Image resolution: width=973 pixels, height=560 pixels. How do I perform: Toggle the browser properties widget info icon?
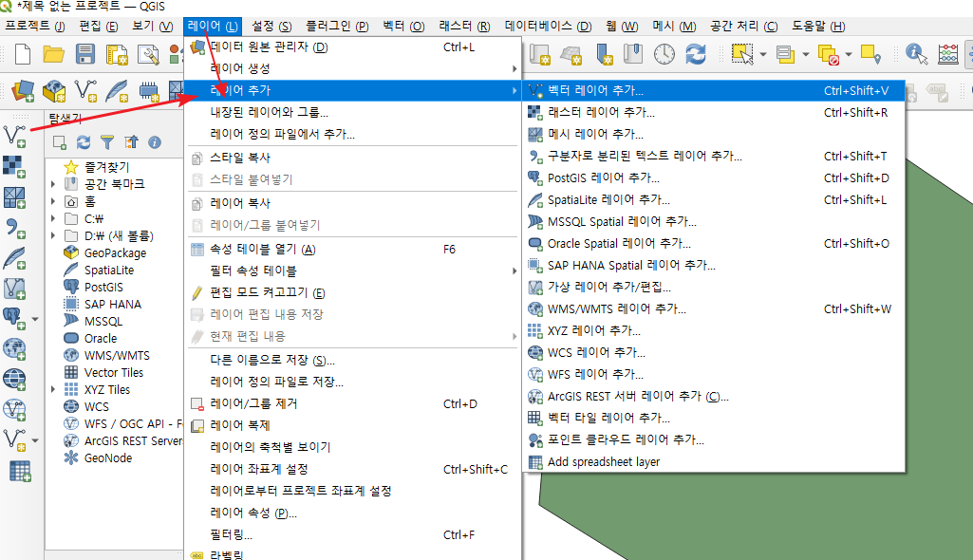[155, 142]
